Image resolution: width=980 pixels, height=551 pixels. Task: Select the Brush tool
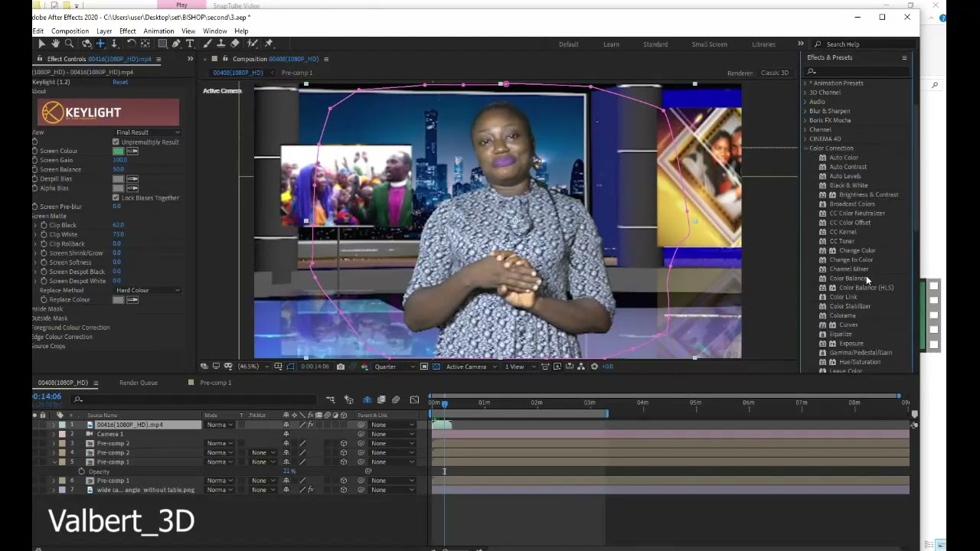point(207,44)
